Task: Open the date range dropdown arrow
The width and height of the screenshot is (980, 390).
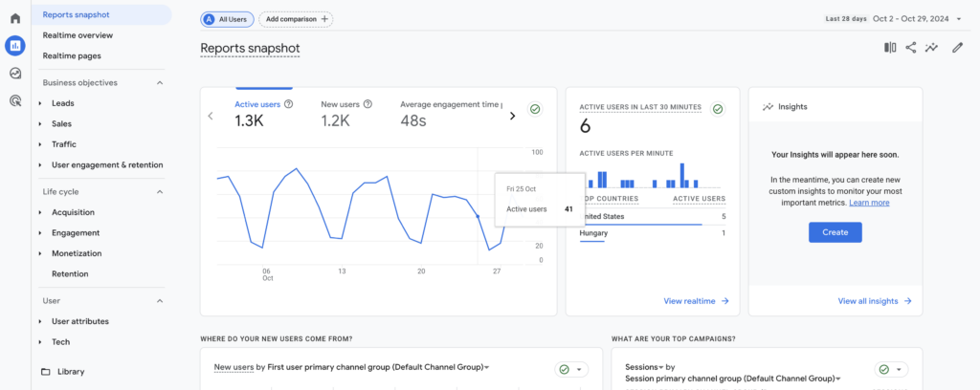Action: pyautogui.click(x=959, y=19)
